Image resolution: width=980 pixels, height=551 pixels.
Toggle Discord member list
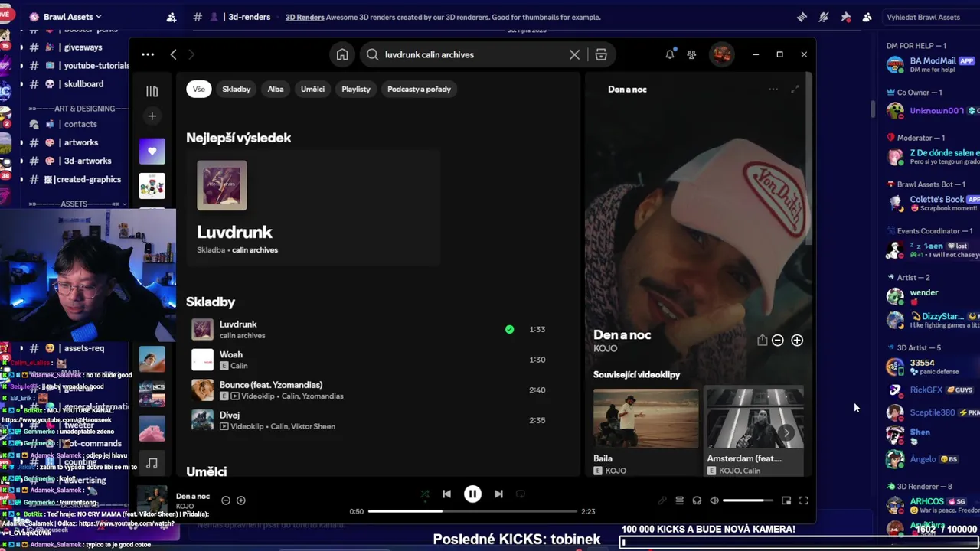(x=867, y=17)
